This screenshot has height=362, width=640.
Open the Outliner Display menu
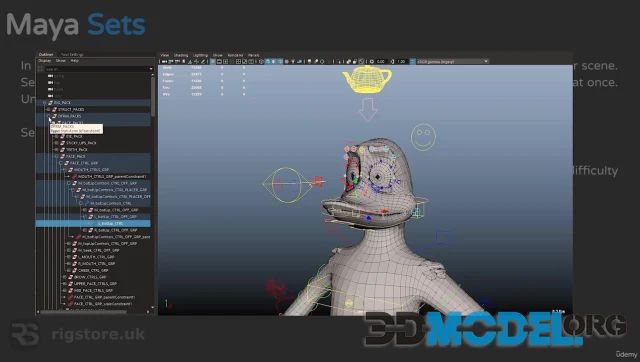pos(44,61)
